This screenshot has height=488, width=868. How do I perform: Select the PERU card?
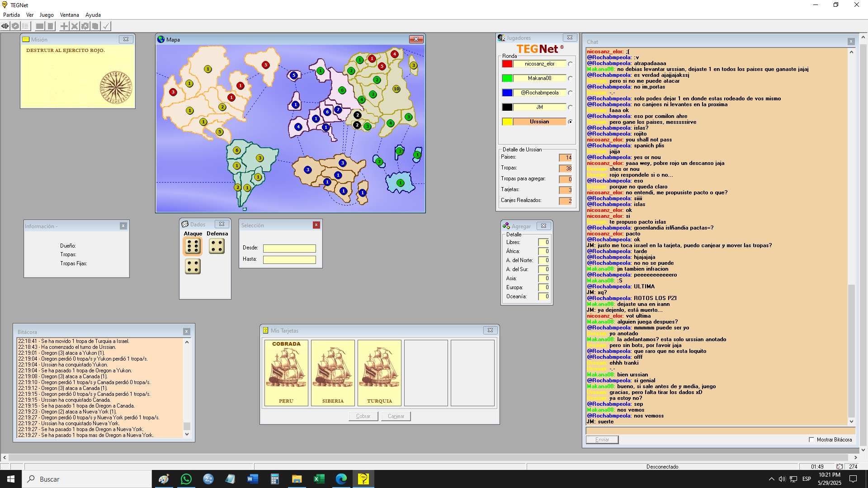286,373
